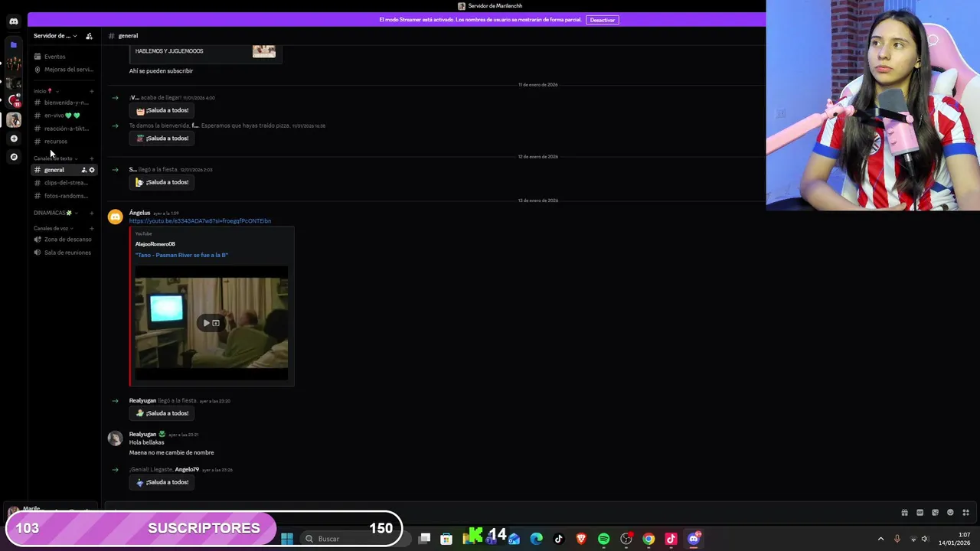The image size is (980, 551).
Task: Open Discover servers compass icon
Action: pos(14,157)
